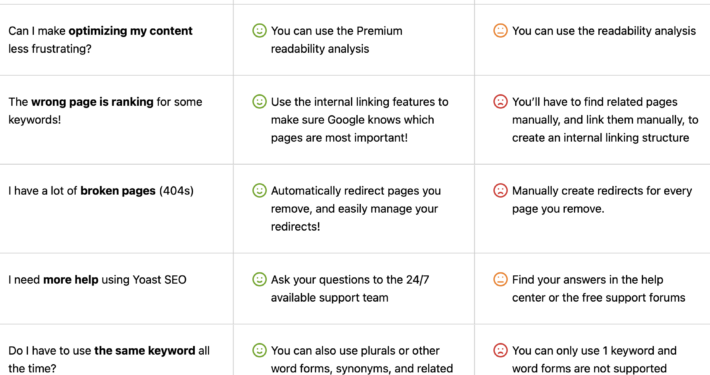Click red sad face beside Manually create redirects
This screenshot has width=710, height=375.
tap(500, 191)
